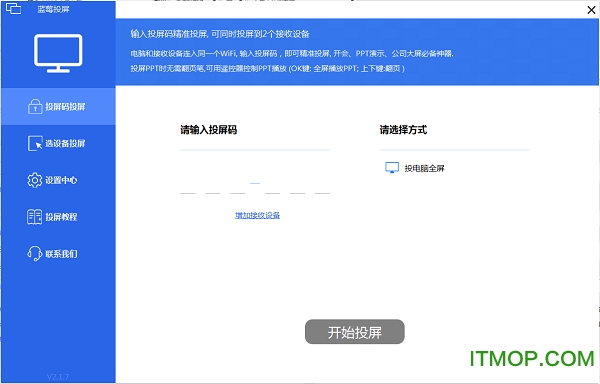The image size is (600, 384).
Task: Click the gear icon for 设置中心
Action: coord(34,180)
